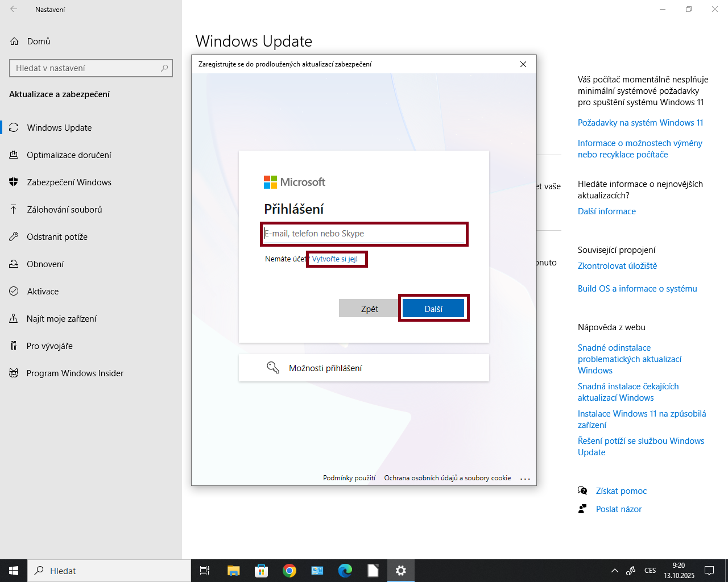The image size is (728, 582).
Task: Click the three-dots more options in dialog footer
Action: 525,479
